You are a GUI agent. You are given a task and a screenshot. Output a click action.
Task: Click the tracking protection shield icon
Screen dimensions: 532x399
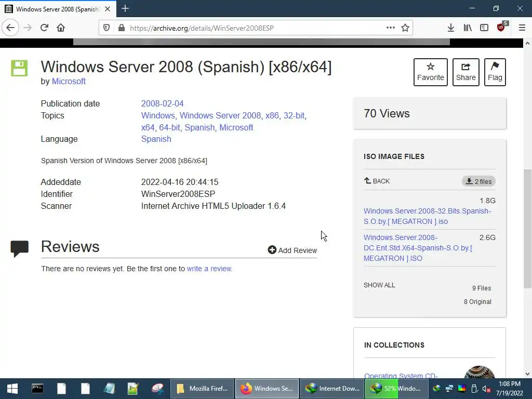(107, 28)
